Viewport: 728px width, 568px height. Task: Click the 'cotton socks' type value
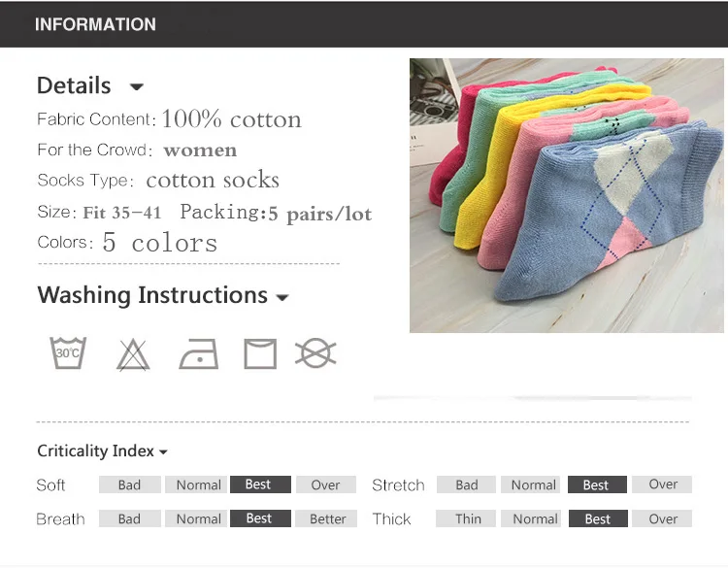tap(213, 181)
